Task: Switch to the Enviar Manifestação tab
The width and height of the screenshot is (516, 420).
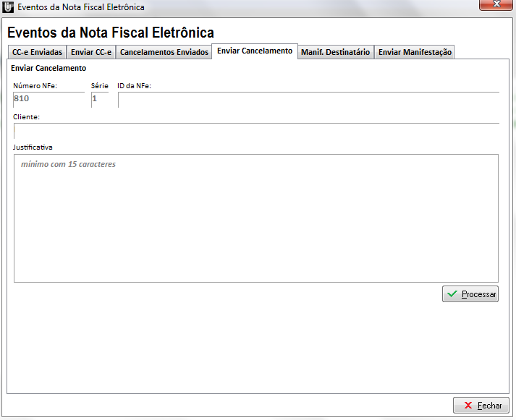Action: 415,52
